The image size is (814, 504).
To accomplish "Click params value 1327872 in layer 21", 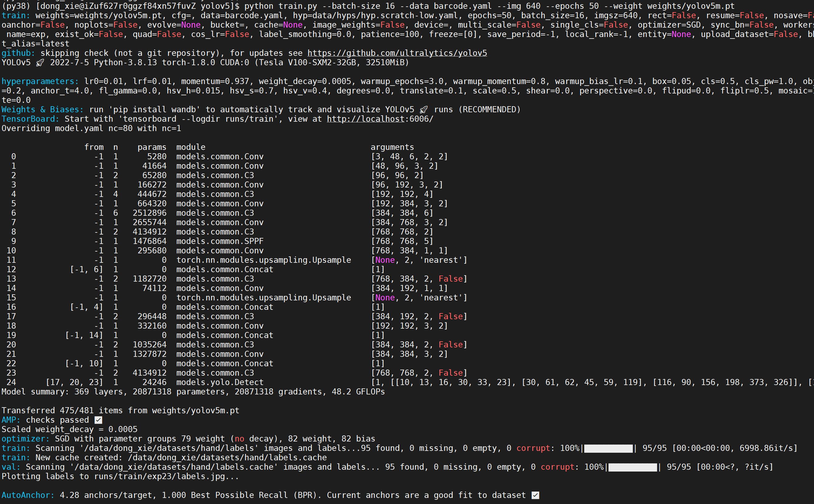I will (150, 354).
